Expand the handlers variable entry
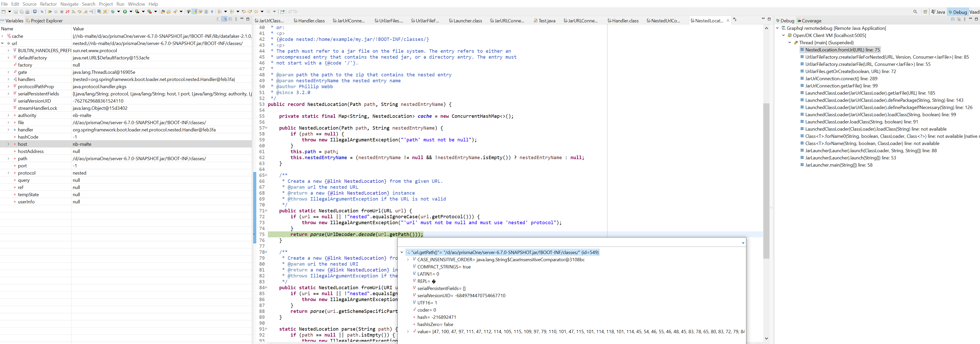Viewport: 980px width, 344px height. pos(8,79)
